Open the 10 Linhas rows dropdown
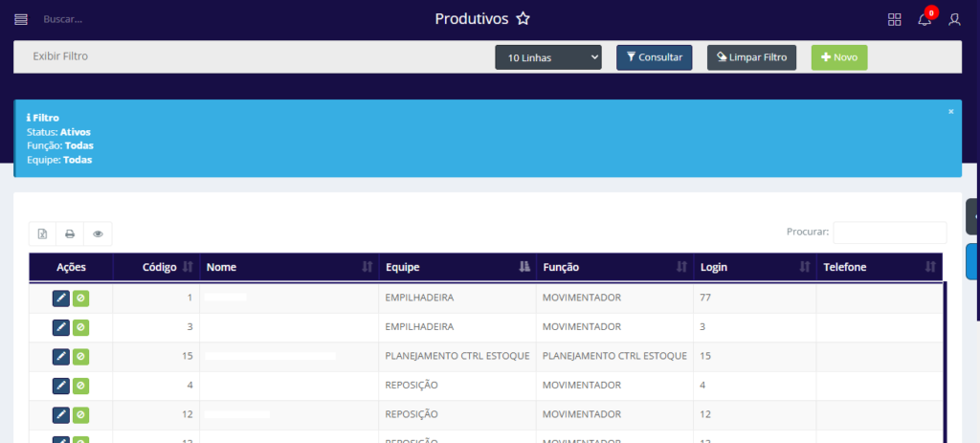980x443 pixels. point(547,57)
